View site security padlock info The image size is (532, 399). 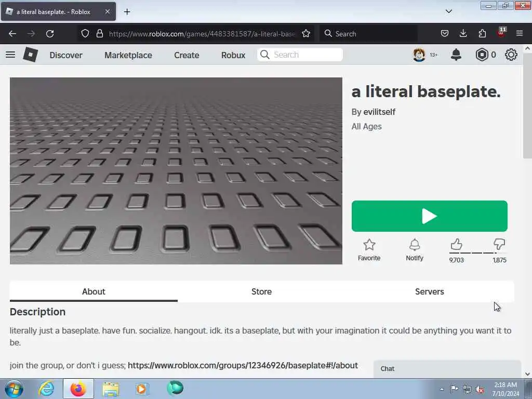(99, 34)
